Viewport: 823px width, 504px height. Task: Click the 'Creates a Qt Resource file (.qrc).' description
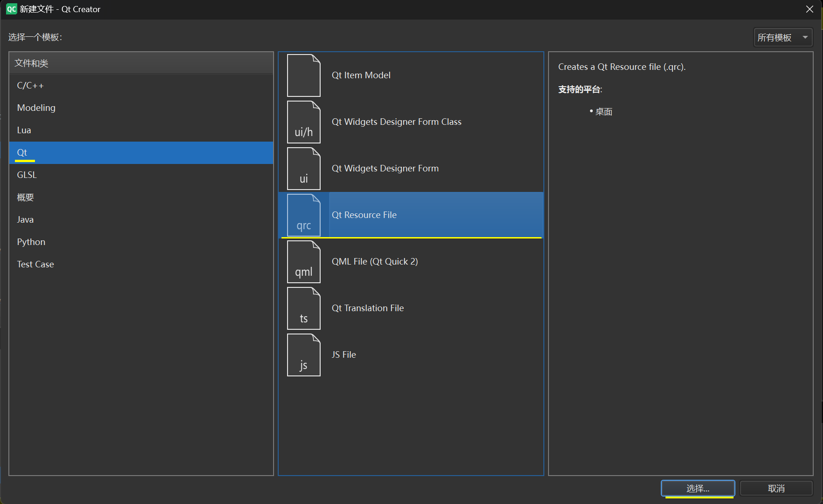pyautogui.click(x=622, y=67)
